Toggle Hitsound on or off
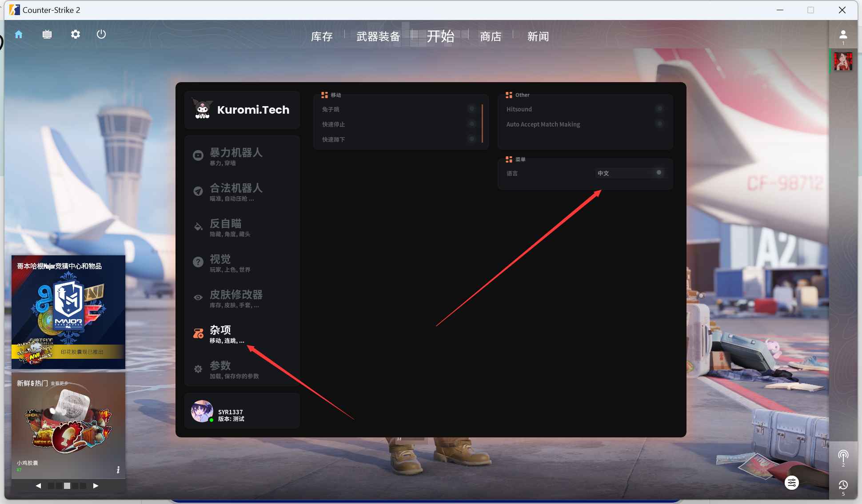The image size is (862, 504). 659,109
